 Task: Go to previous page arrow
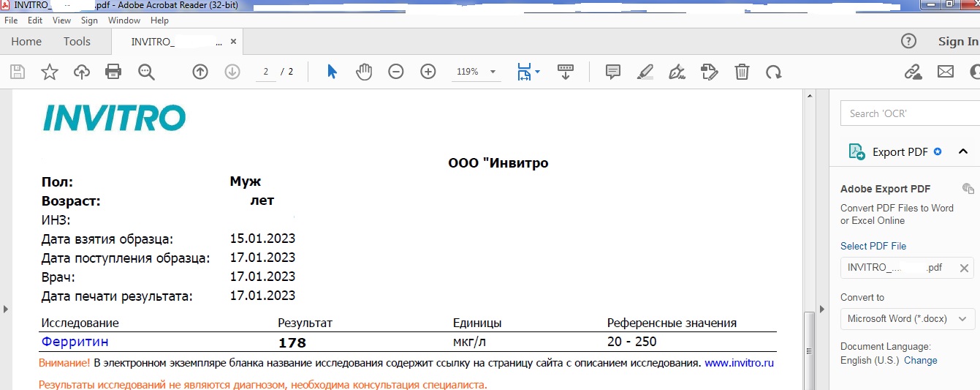click(200, 72)
